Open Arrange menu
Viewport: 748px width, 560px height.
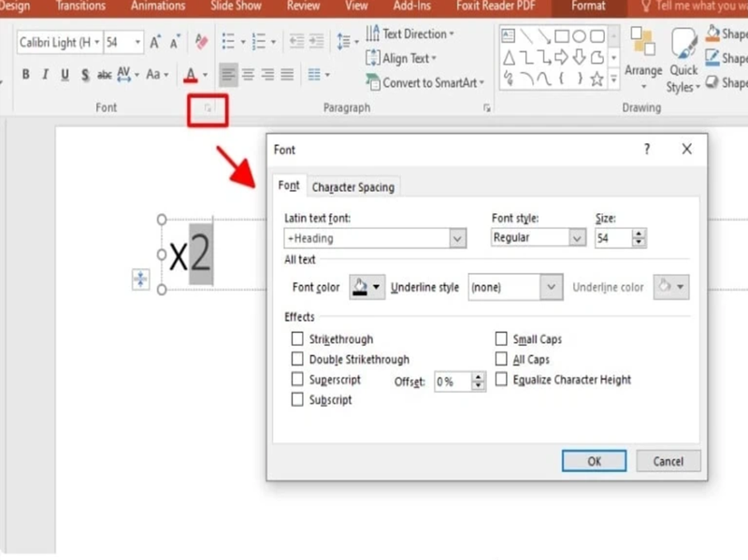click(643, 58)
